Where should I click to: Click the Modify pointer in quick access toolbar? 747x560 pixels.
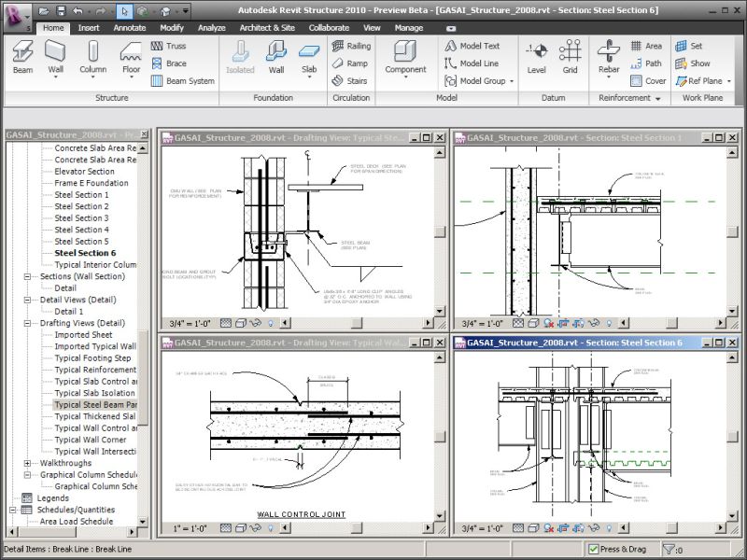pos(124,11)
